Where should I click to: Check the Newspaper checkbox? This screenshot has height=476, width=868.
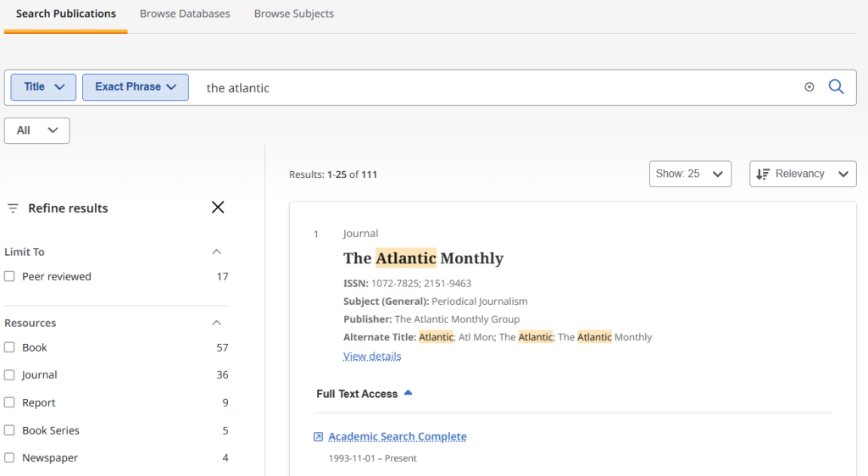[9, 457]
